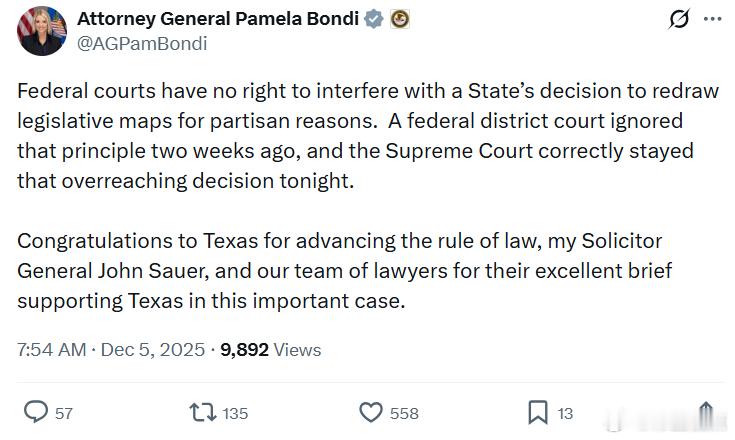The height and width of the screenshot is (440, 735).
Task: Click the Grok explain-post icon
Action: point(679,20)
